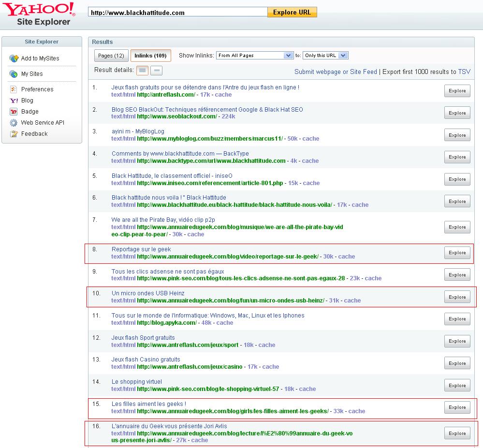Viewport: 483px width, 448px height.
Task: Click the Add to MySites globe icon
Action: 14,58
